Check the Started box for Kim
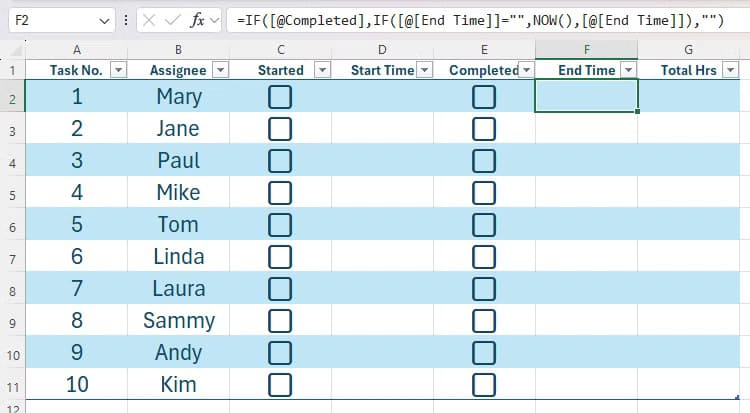The image size is (750, 413). pos(280,385)
